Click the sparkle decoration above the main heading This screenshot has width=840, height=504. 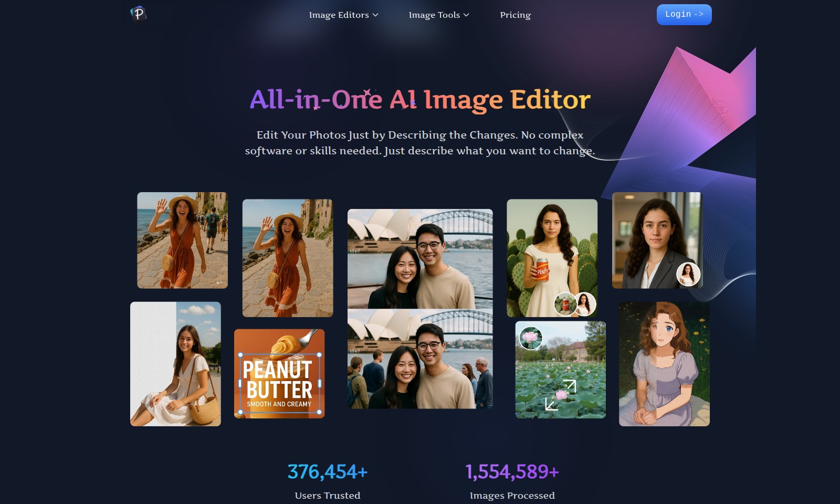click(366, 92)
